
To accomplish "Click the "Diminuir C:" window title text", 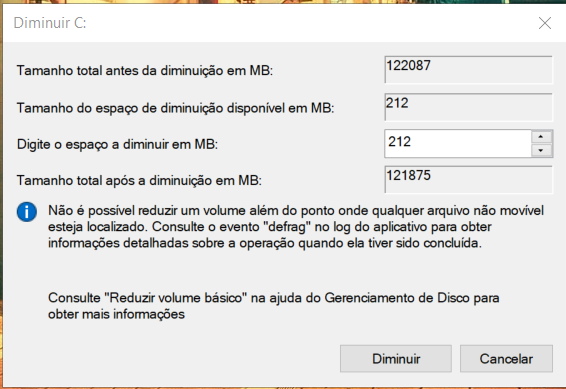I will pos(50,23).
